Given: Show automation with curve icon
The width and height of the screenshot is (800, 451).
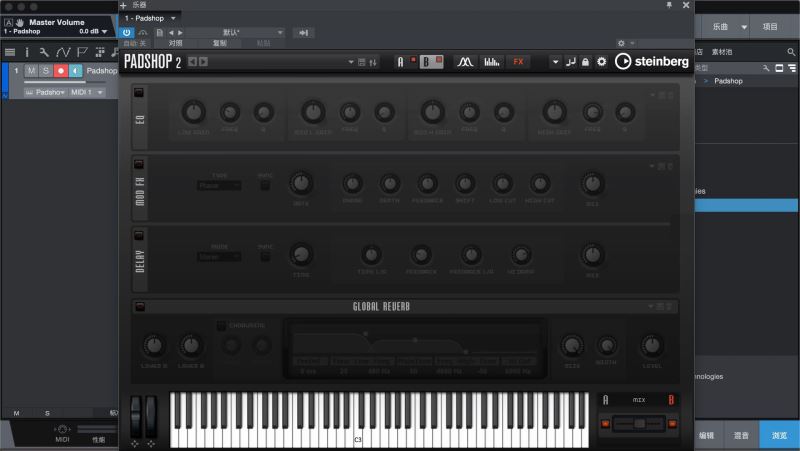Looking at the screenshot, I should pos(63,52).
